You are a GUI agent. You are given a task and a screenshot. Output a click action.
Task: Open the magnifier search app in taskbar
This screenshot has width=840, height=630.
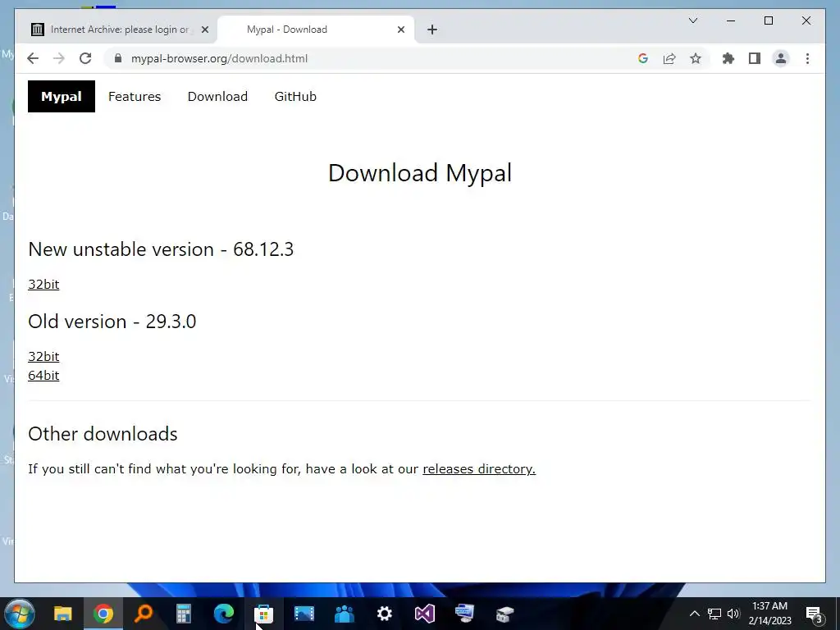point(143,614)
